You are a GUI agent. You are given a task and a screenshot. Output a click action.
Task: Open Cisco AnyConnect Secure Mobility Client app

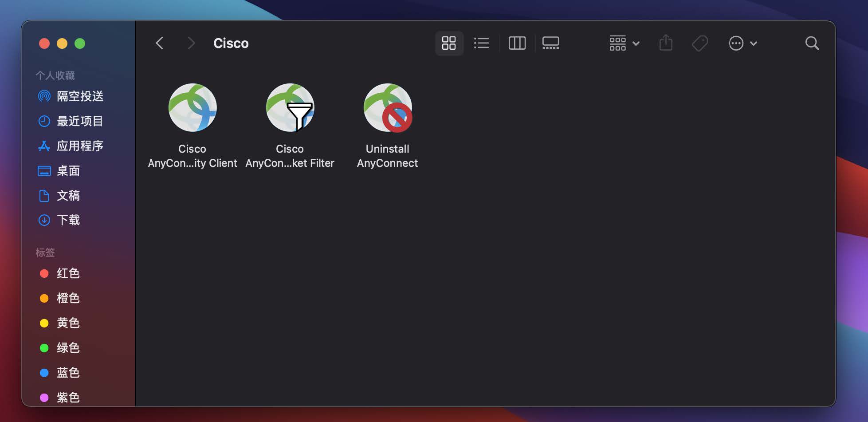click(192, 108)
